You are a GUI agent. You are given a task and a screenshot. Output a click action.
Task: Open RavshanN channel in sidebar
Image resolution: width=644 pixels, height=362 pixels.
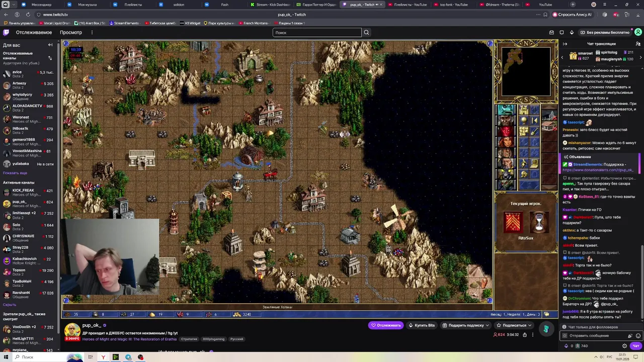point(30,295)
